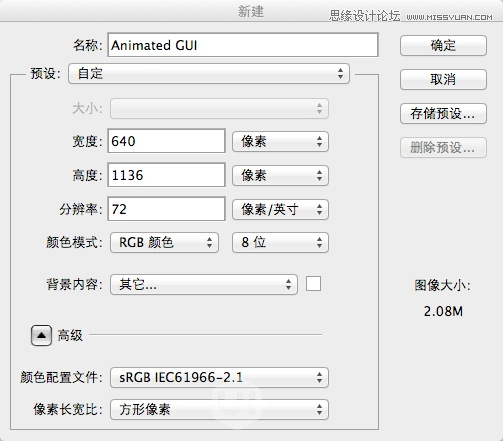Click the 分辨率 resolution field showing 72
Viewport: 503px width, 441px height.
[166, 209]
